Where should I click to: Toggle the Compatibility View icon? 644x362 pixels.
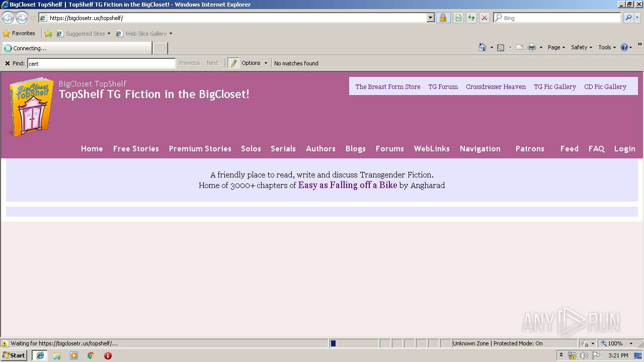[x=458, y=18]
